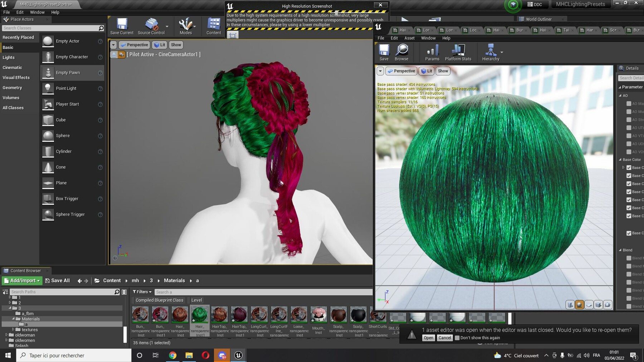Open main viewport options dropdown arrow
644x362 pixels.
[113, 45]
